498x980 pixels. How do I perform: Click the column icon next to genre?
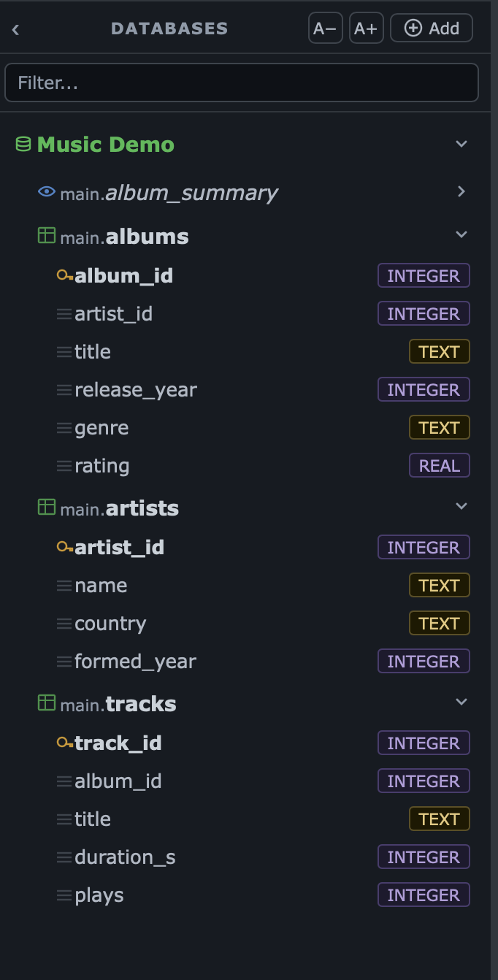[64, 428]
